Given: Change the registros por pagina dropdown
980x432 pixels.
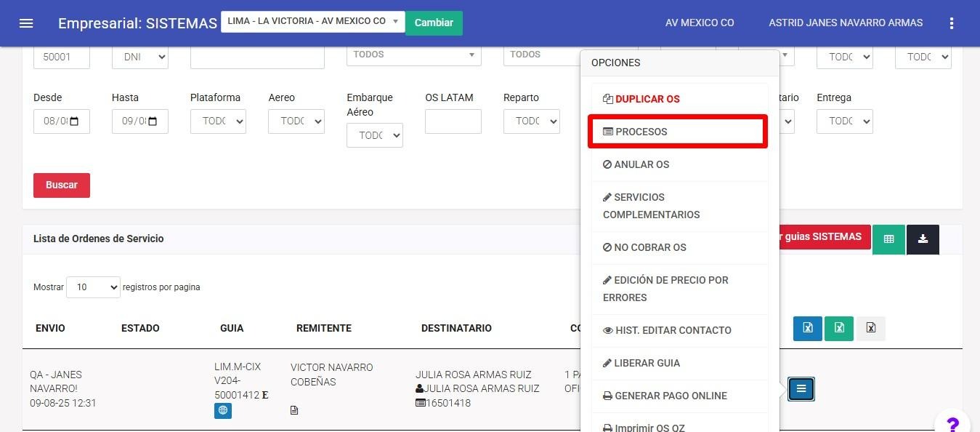Looking at the screenshot, I should coord(93,287).
